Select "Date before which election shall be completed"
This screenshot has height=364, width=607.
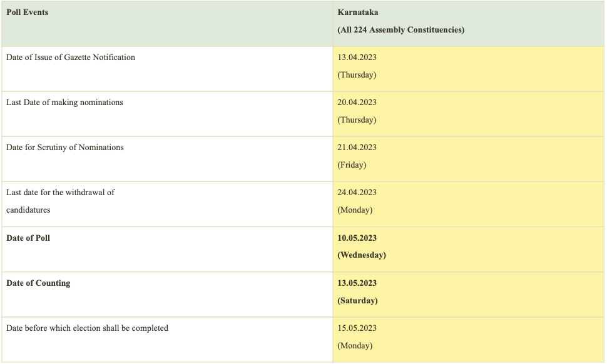tap(87, 328)
